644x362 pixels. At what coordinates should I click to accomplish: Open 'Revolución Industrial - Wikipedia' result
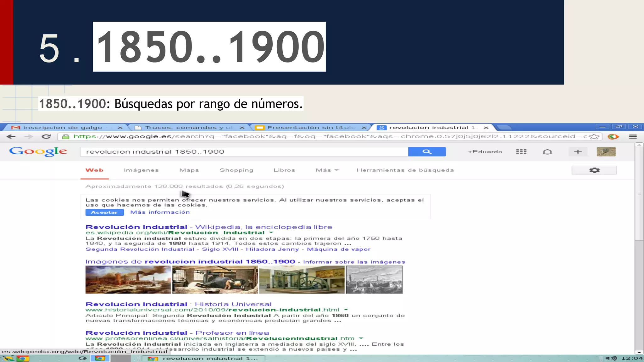[x=209, y=227]
